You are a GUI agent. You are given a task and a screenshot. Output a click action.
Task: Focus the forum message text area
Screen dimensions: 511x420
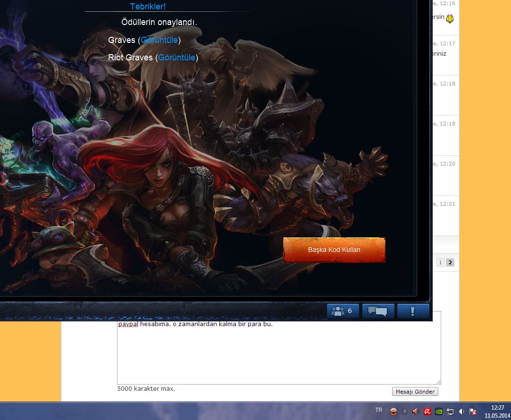pyautogui.click(x=279, y=352)
